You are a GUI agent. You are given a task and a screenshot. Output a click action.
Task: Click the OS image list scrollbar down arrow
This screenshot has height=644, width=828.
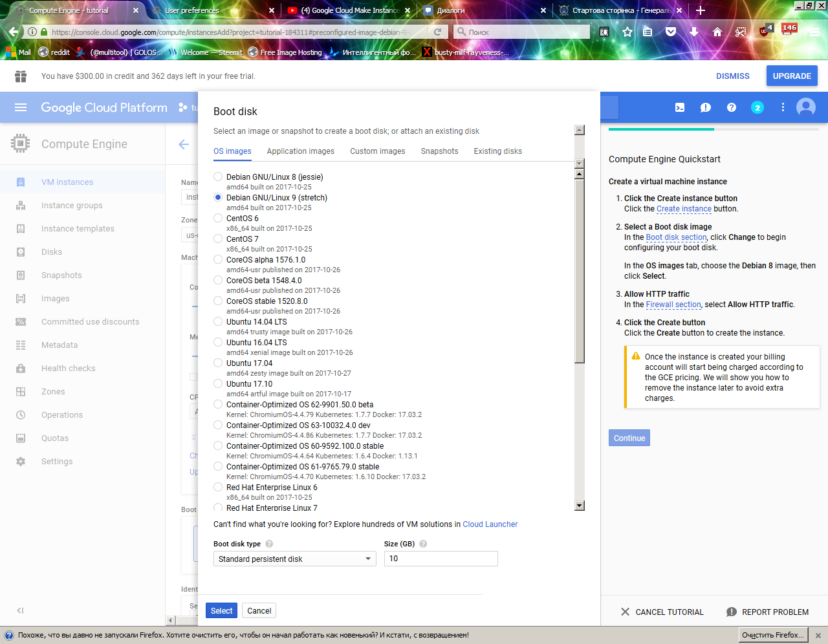580,506
